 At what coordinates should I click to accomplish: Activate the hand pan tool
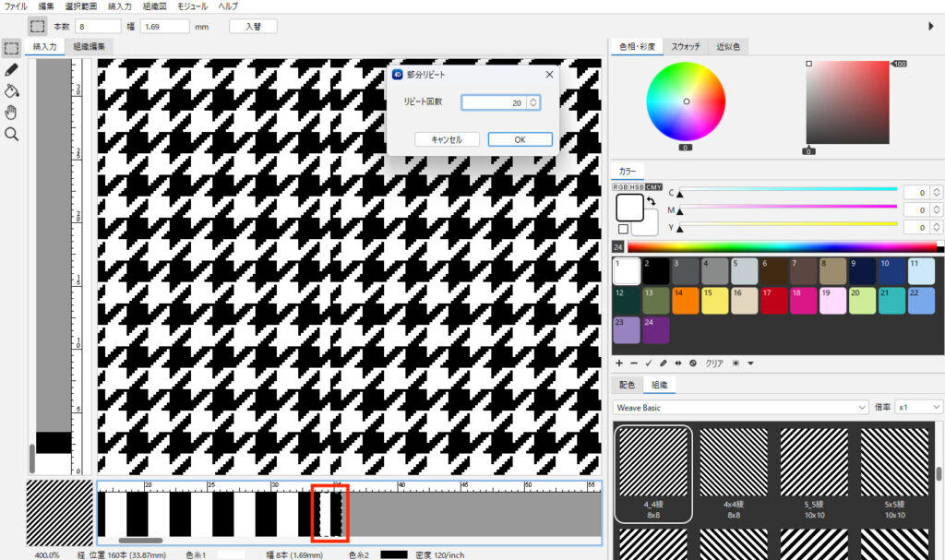pyautogui.click(x=11, y=113)
